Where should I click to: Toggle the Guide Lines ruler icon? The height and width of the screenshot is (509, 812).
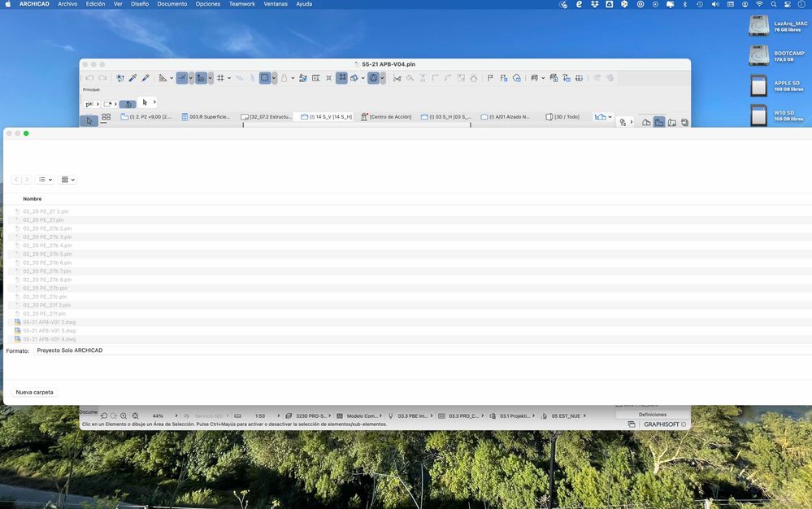[x=163, y=78]
